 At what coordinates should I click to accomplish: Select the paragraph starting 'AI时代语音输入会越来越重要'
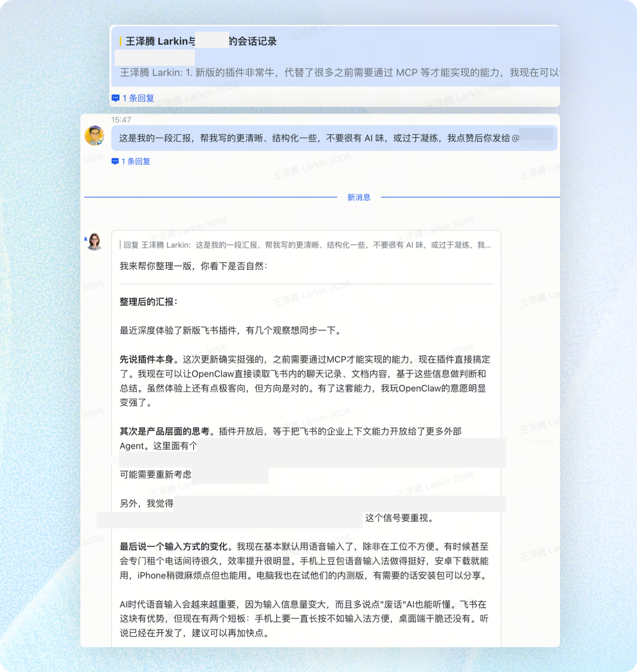(x=304, y=619)
